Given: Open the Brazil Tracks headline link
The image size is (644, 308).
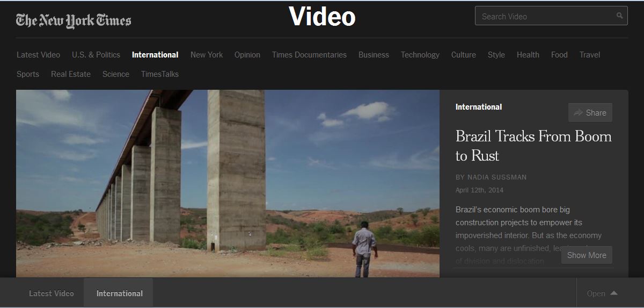Looking at the screenshot, I should pos(533,146).
